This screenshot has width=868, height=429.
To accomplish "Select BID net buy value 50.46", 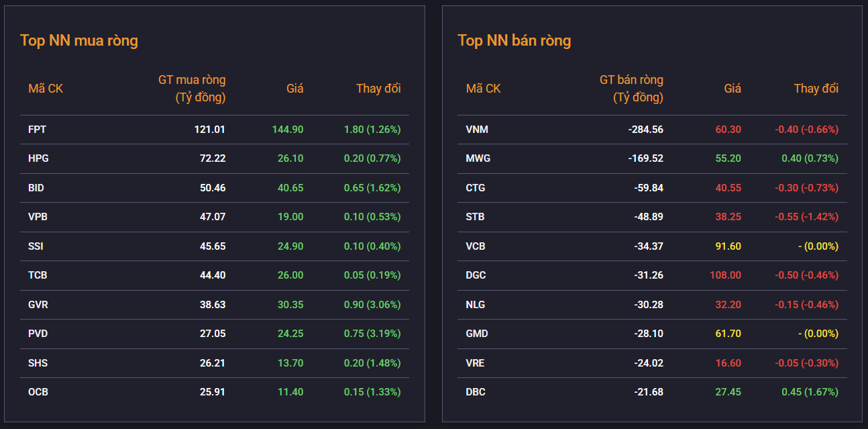I will click(x=213, y=188).
